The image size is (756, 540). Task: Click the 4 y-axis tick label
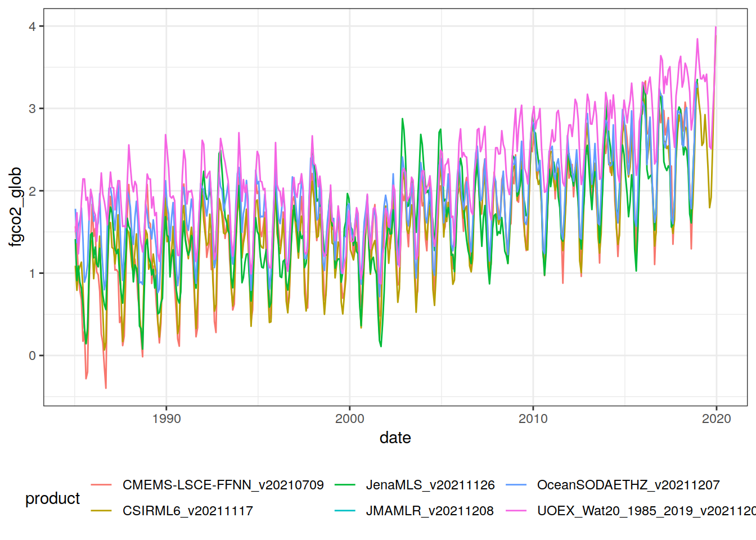click(33, 26)
